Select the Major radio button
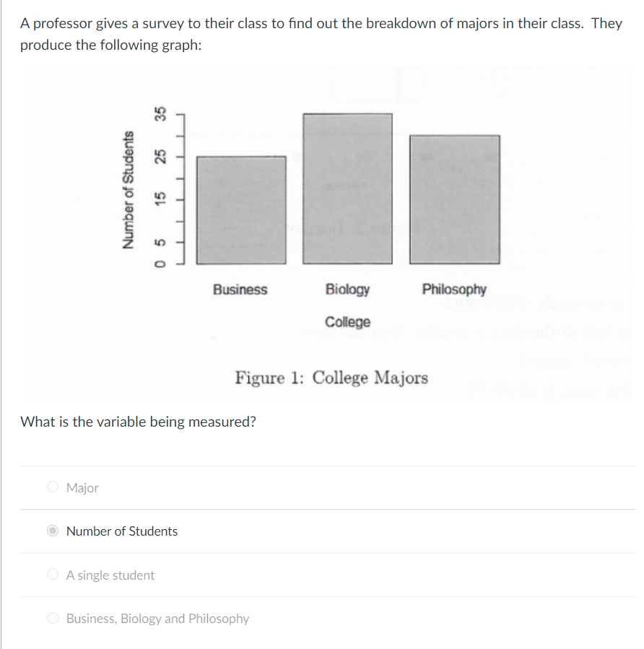The height and width of the screenshot is (649, 644). pyautogui.click(x=53, y=487)
